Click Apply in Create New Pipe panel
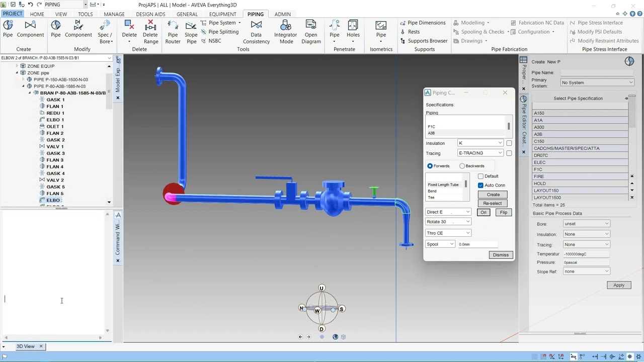 pos(619,285)
